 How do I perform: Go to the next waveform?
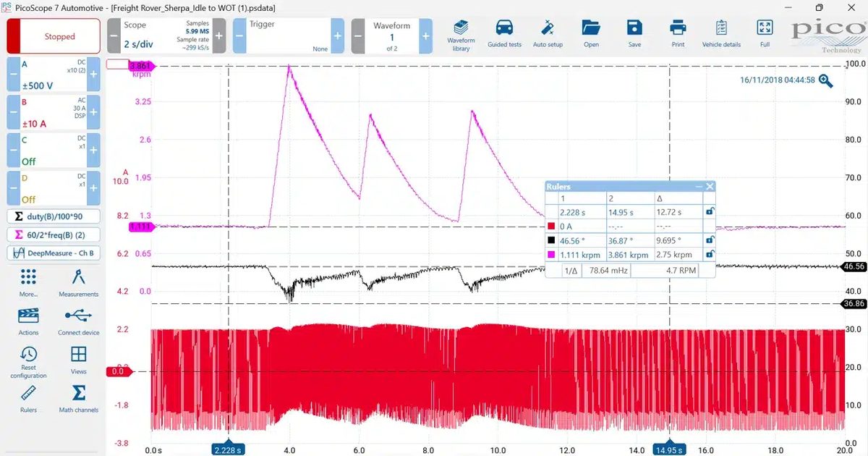pyautogui.click(x=425, y=35)
